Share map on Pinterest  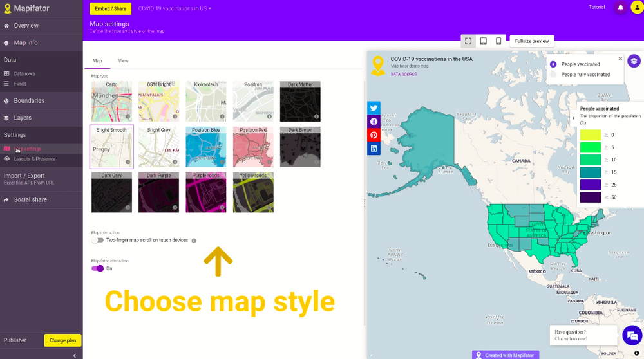374,135
